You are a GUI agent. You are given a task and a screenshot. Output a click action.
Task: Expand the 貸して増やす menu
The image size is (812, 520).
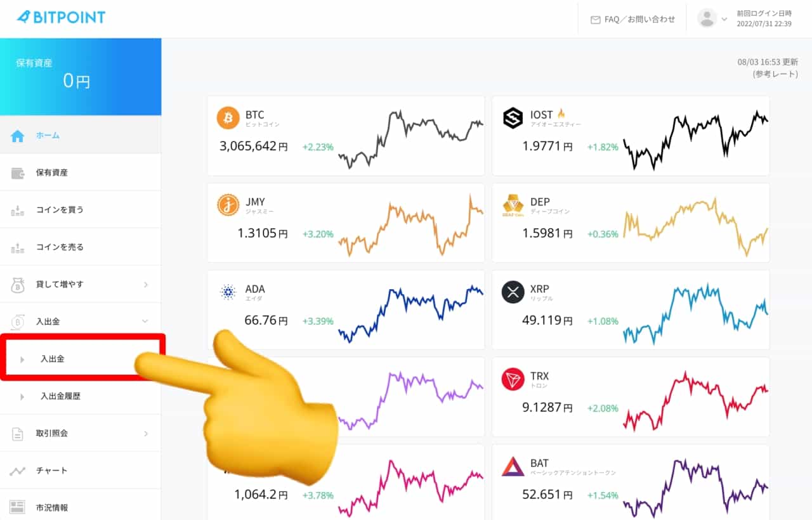click(81, 285)
